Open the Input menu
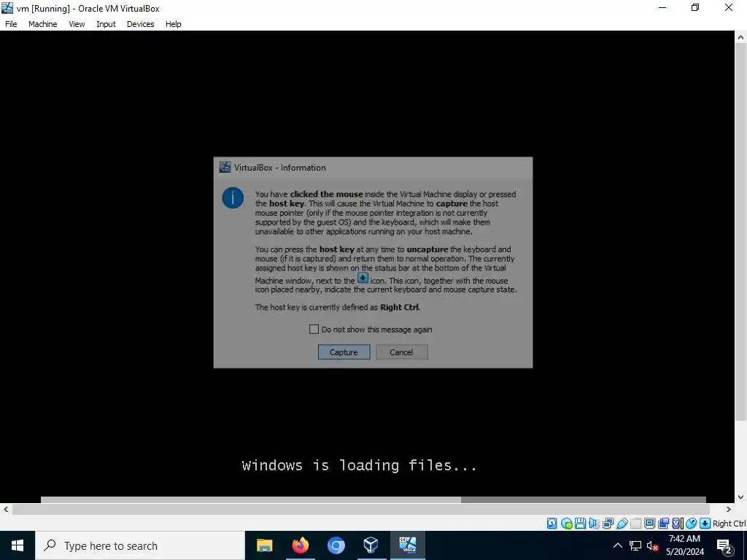Screen dimensions: 747x560 [x=106, y=24]
